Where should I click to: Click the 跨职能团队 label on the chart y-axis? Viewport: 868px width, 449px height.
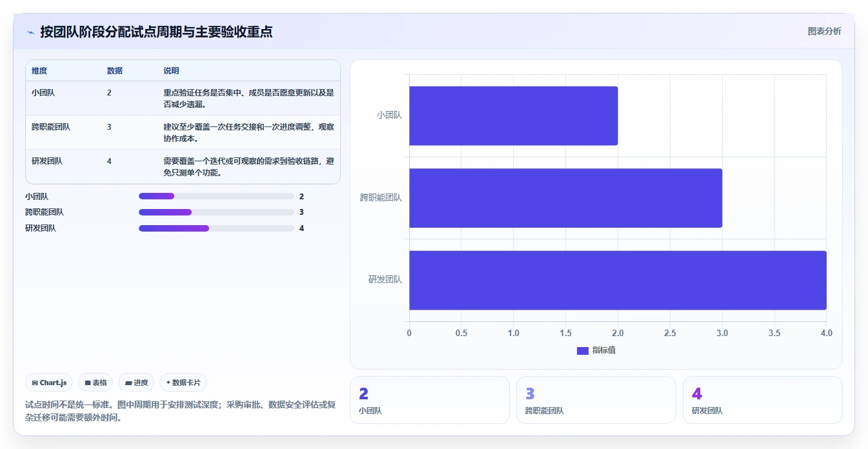[381, 198]
